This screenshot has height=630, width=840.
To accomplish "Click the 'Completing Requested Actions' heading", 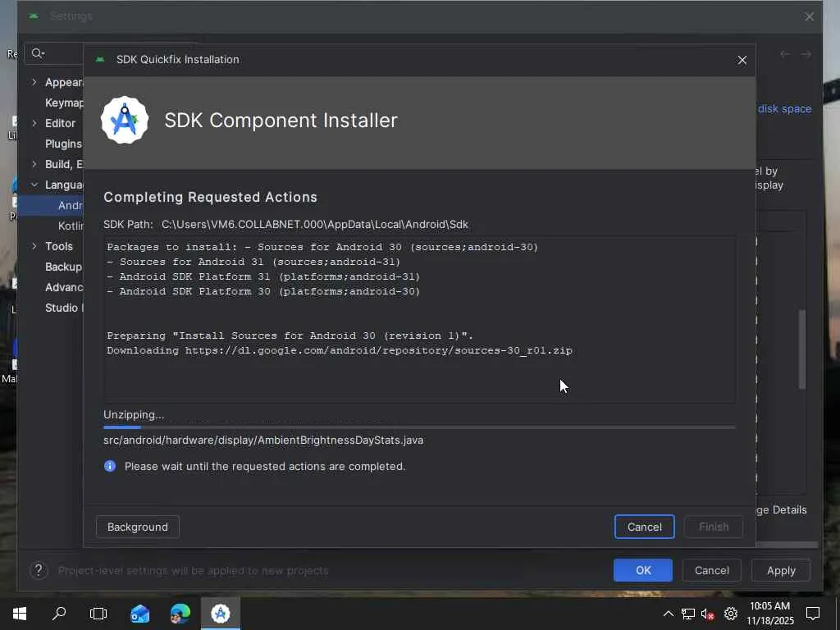I will pyautogui.click(x=210, y=197).
